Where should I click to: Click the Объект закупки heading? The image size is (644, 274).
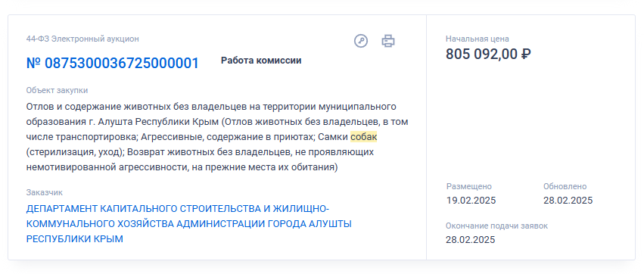pos(57,90)
